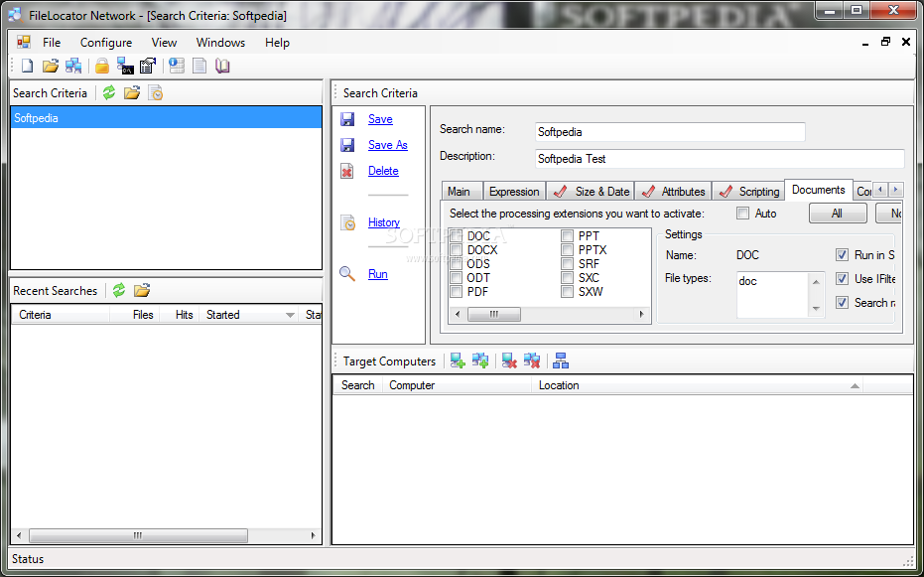Click the Run link
The height and width of the screenshot is (577, 924).
pos(378,274)
